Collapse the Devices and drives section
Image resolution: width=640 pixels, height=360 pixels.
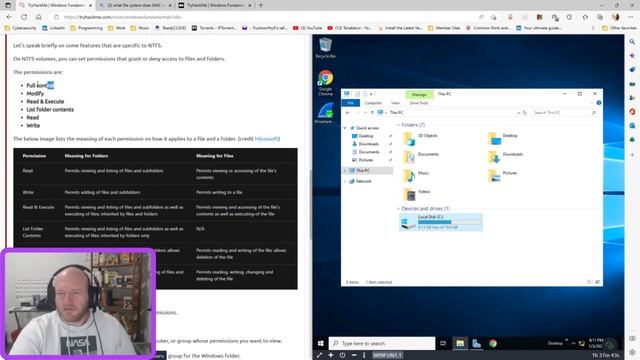(x=398, y=209)
